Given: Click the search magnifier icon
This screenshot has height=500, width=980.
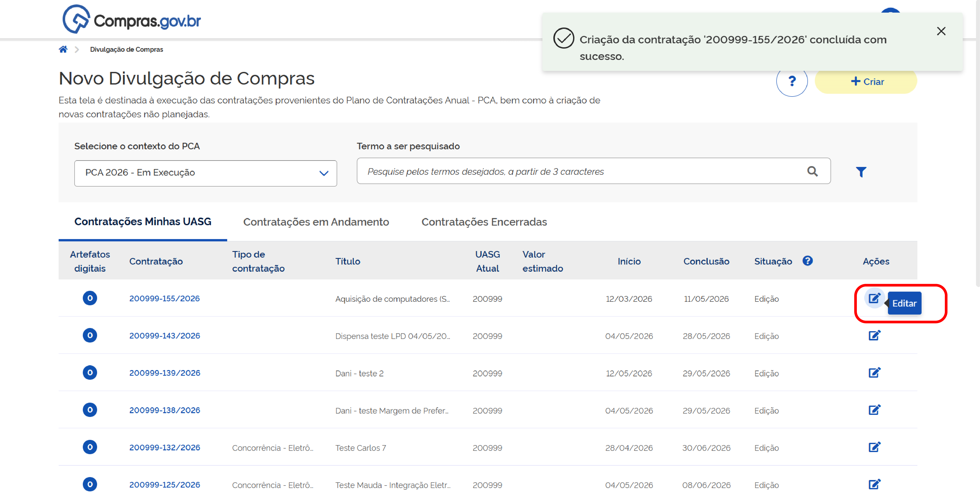Looking at the screenshot, I should 812,171.
